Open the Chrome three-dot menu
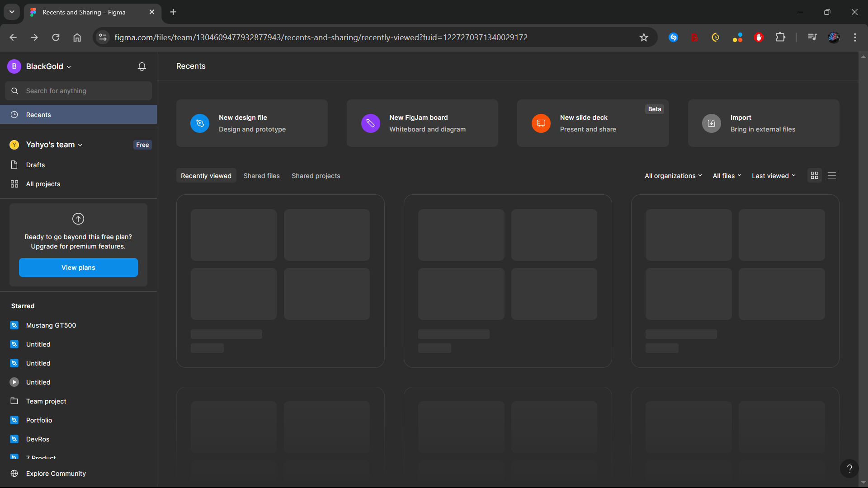Image resolution: width=868 pixels, height=488 pixels. [x=854, y=38]
